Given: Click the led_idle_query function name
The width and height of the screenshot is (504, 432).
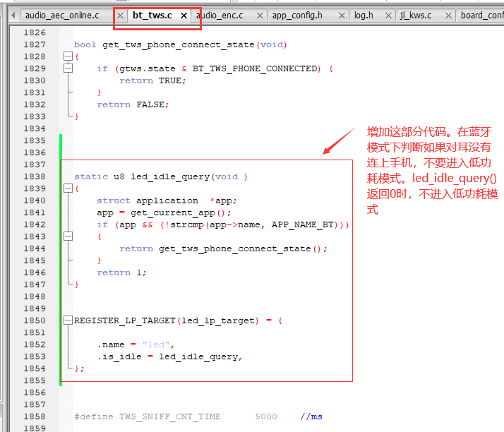Looking at the screenshot, I should tap(170, 176).
